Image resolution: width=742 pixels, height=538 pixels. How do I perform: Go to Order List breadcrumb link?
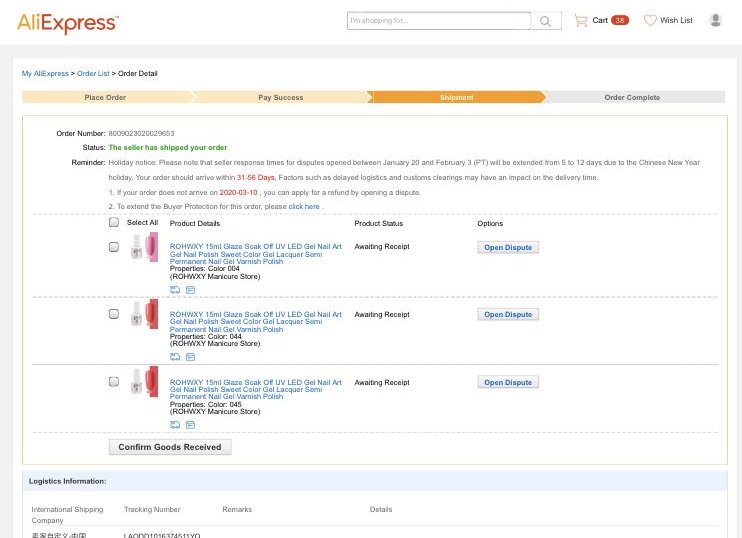pos(93,73)
